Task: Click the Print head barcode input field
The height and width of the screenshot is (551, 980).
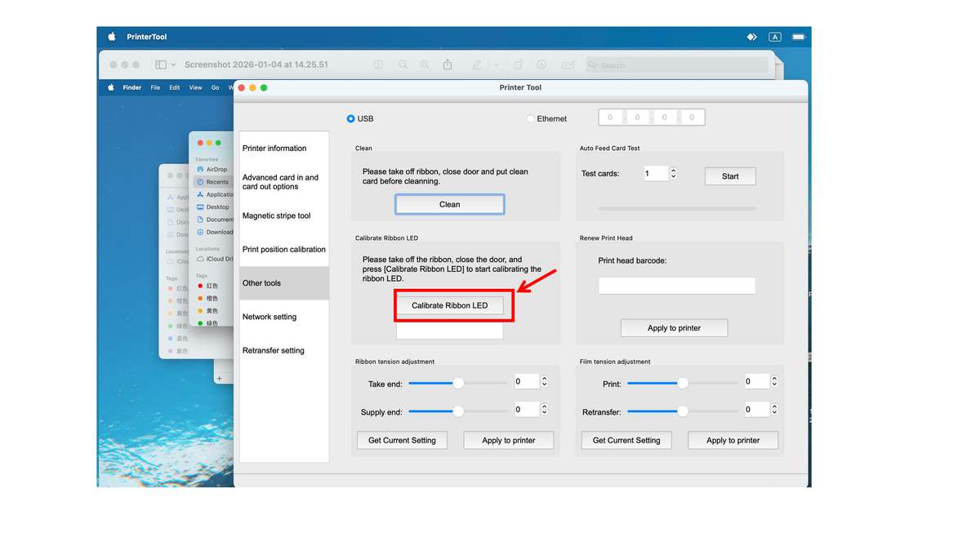Action: click(x=677, y=286)
